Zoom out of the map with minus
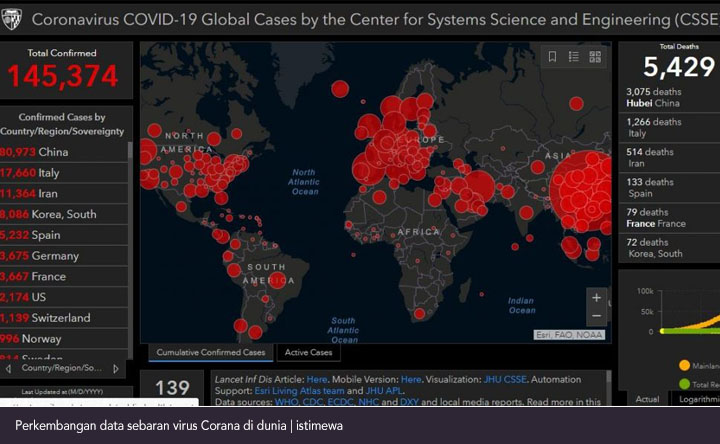Image resolution: width=720 pixels, height=444 pixels. click(x=596, y=316)
